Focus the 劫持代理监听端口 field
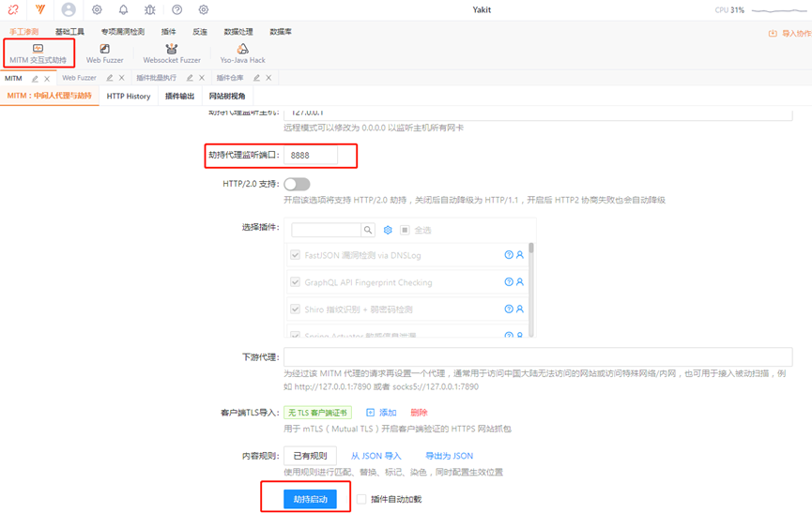This screenshot has width=812, height=513. pyautogui.click(x=311, y=155)
